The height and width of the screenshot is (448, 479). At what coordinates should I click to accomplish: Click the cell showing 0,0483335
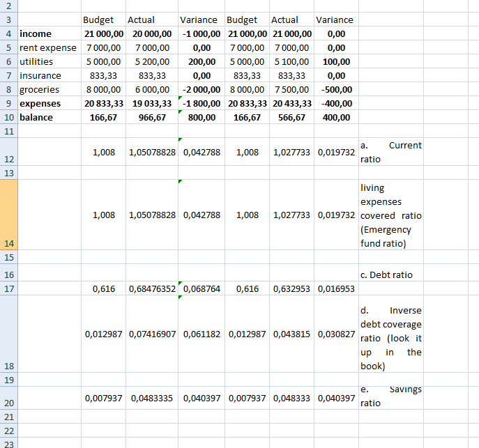[x=152, y=399]
